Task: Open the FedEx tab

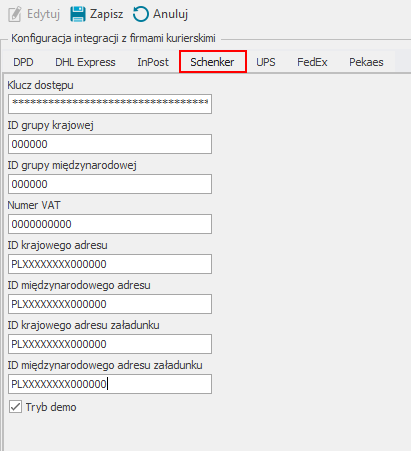Action: coord(312,62)
